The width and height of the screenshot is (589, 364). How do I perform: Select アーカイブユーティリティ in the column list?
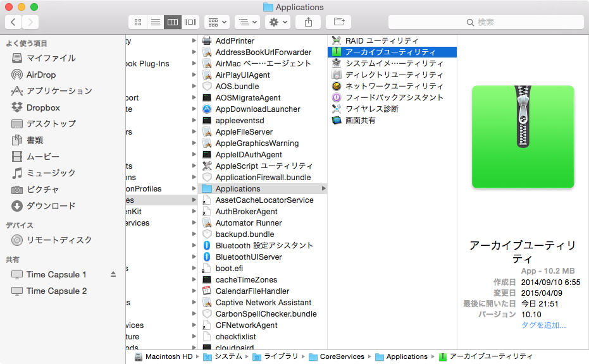tap(392, 52)
